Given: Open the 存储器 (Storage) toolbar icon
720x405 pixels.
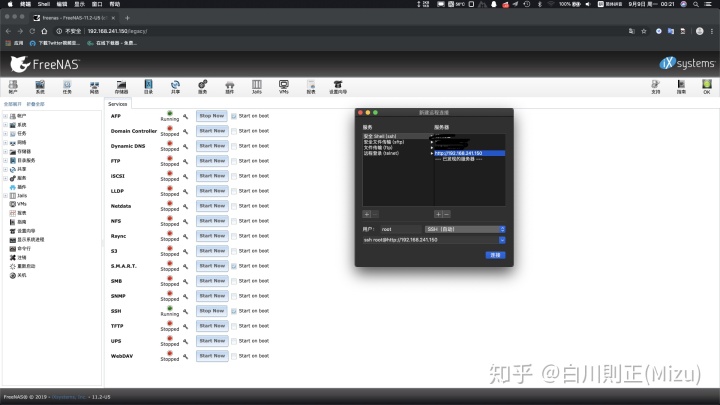Looking at the screenshot, I should [121, 86].
